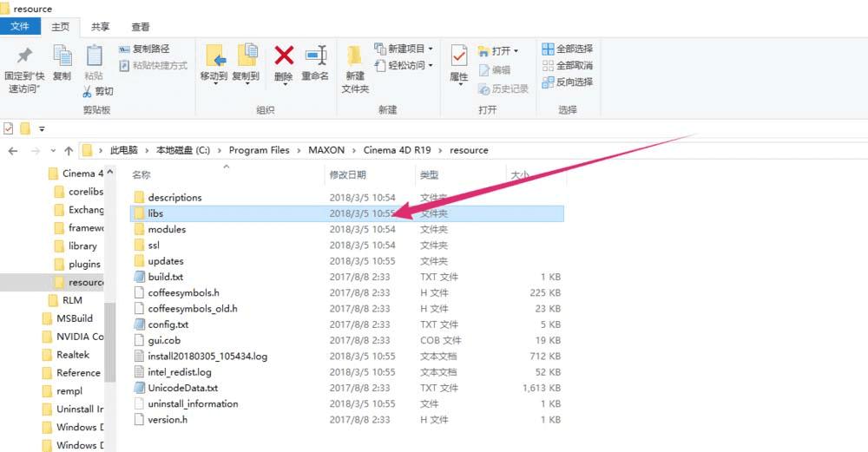
Task: Click Program Files in the address path
Action: (259, 150)
